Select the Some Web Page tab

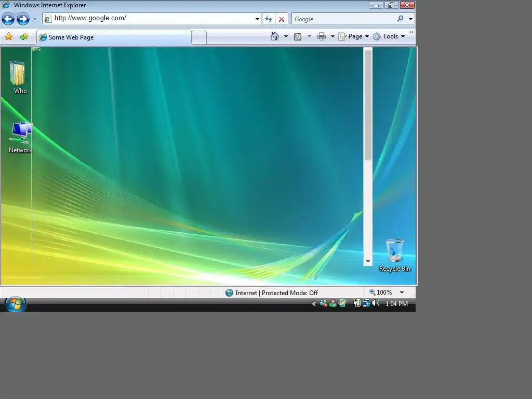(114, 37)
